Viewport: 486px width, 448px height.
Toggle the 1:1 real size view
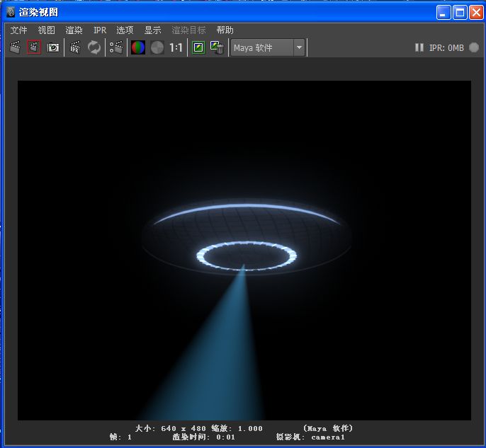click(x=176, y=47)
